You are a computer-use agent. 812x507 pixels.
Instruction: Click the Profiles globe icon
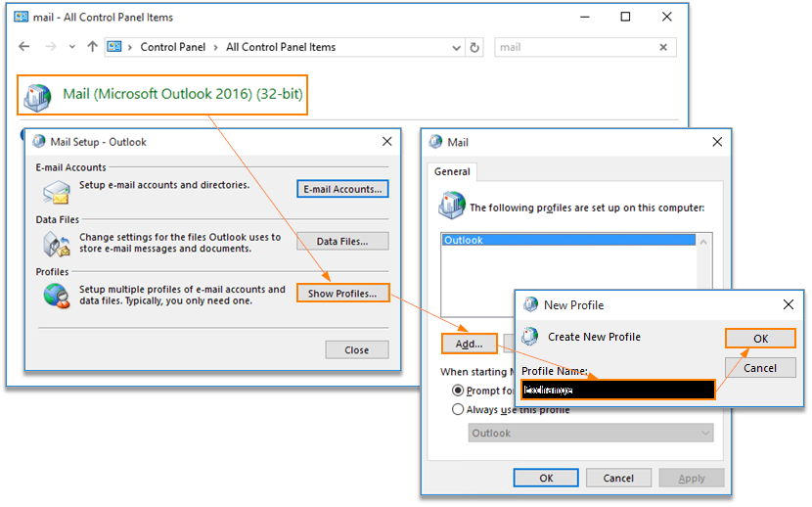click(x=57, y=297)
